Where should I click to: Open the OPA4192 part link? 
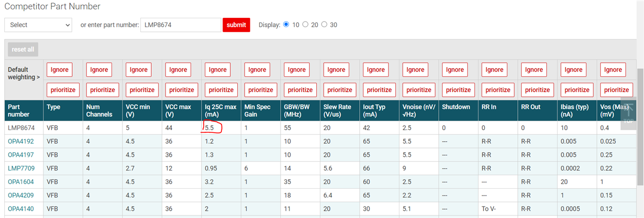pos(20,141)
